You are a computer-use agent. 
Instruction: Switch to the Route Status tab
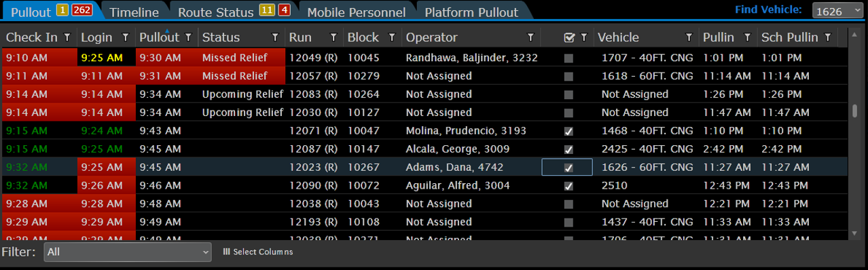click(234, 12)
